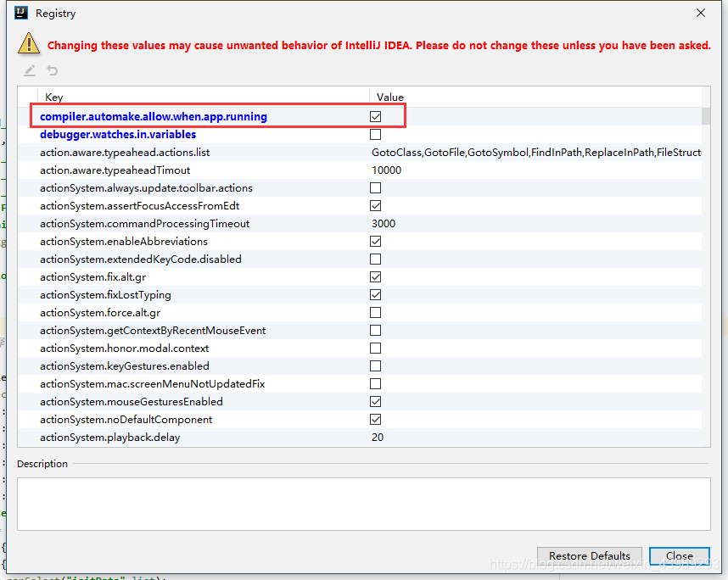Select actionSystem.always.update.toolbar.actions key text

point(146,188)
